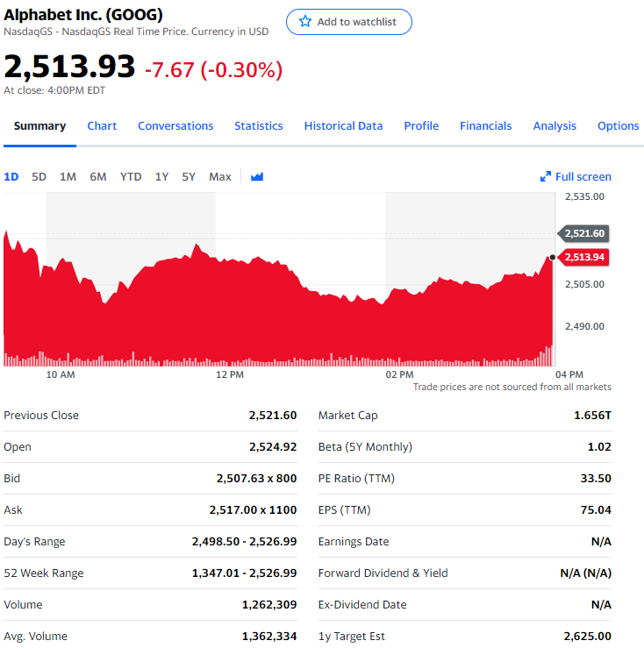Click the star icon in the watchlist button
This screenshot has height=655, width=644.
[x=305, y=21]
